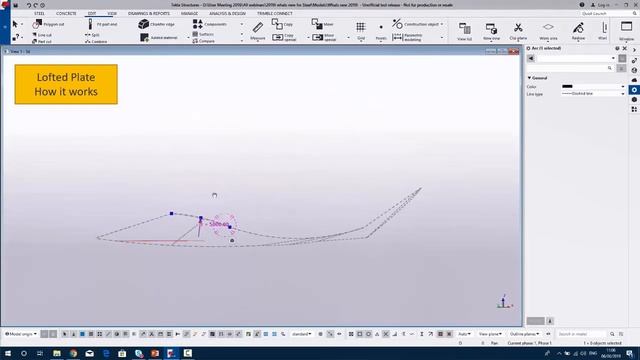Open Parametric modeling tool
Screen dimensions: 640x360
tap(408, 38)
